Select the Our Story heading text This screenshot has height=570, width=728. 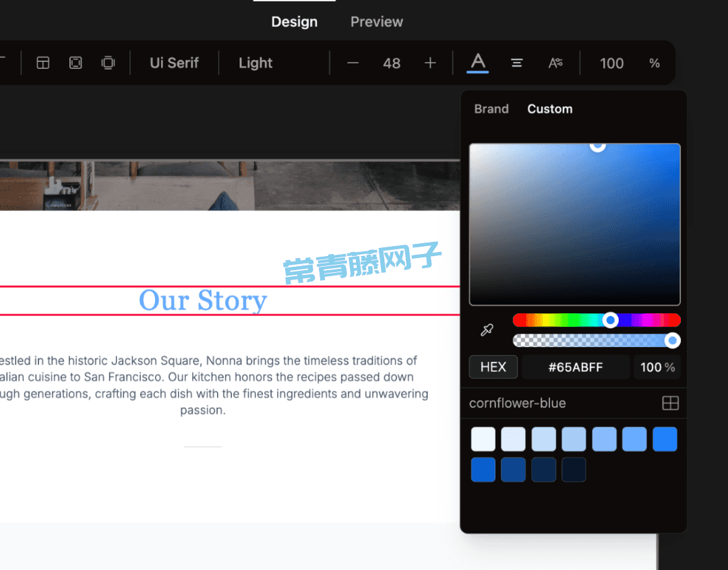[x=203, y=300]
